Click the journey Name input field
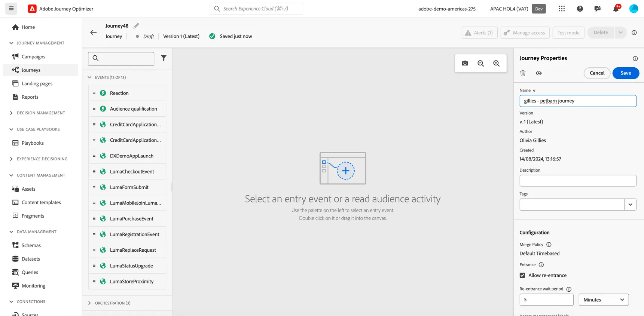The width and height of the screenshot is (644, 316). click(578, 101)
